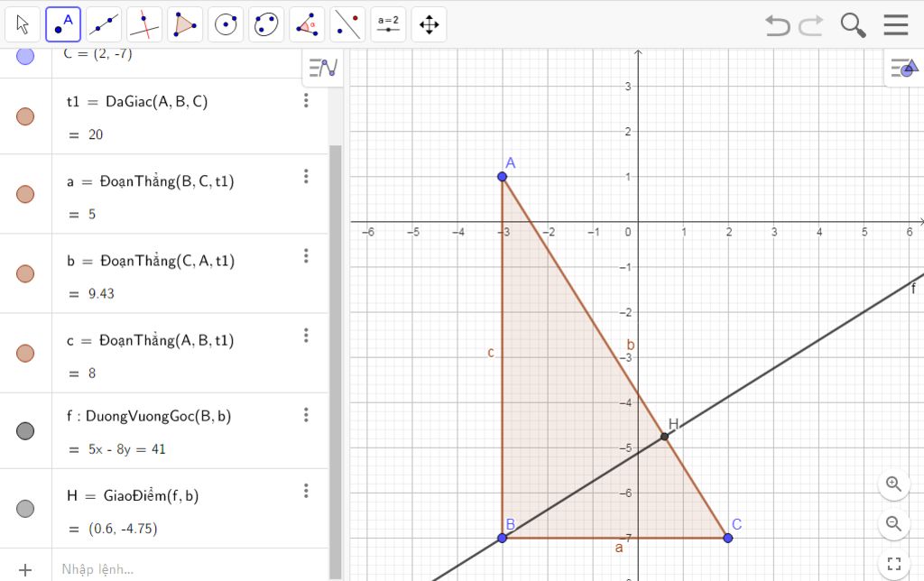
Task: Click segment label a in graph
Action: pyautogui.click(x=619, y=548)
